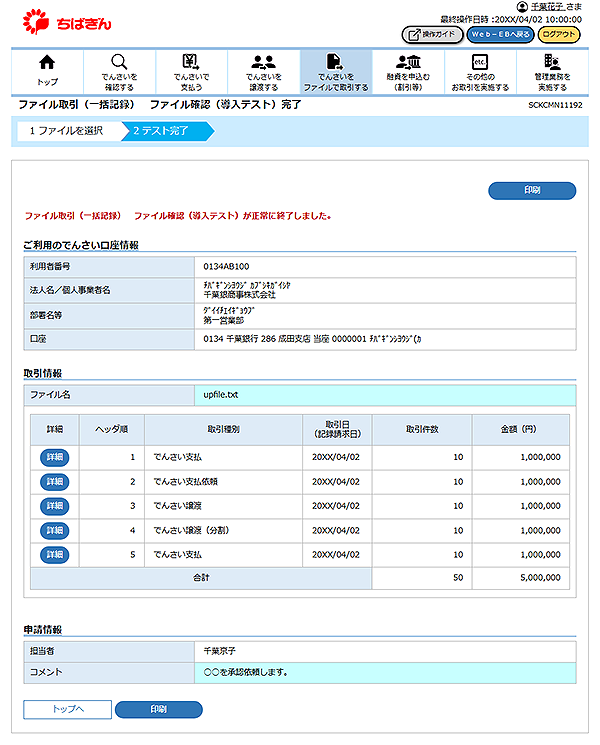Screen dimensions: 600x745
Task: Click the 口座 account details value
Action: point(312,339)
